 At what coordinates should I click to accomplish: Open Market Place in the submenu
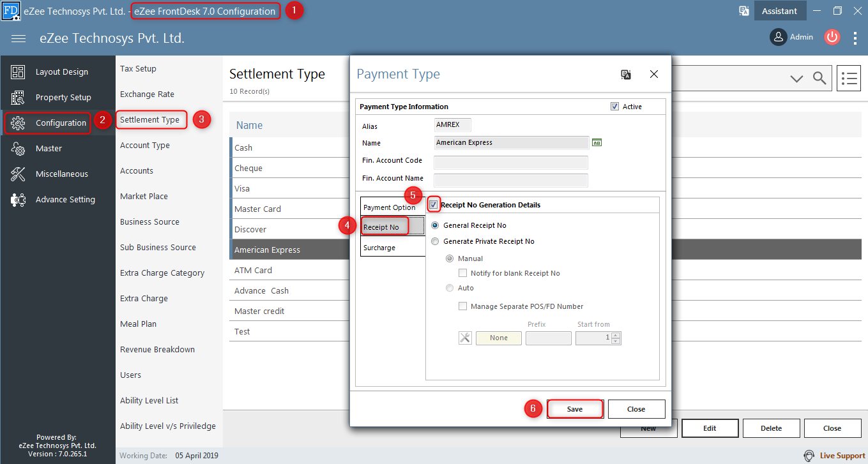(144, 197)
